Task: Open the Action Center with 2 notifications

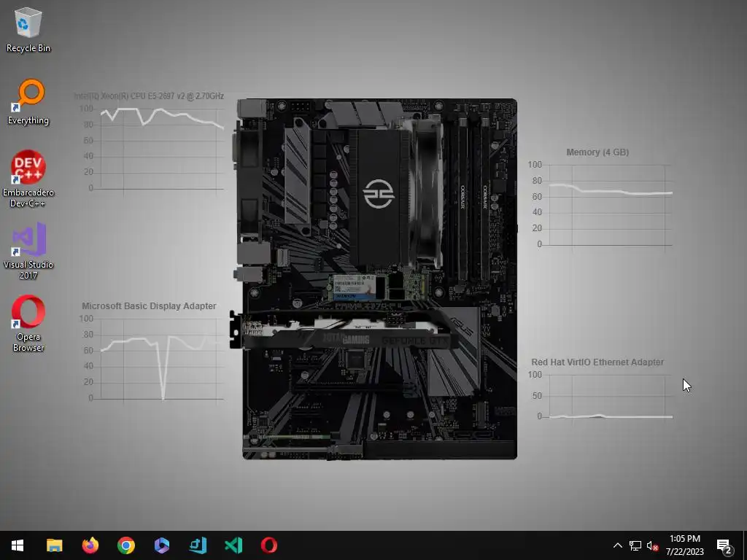Action: point(724,545)
